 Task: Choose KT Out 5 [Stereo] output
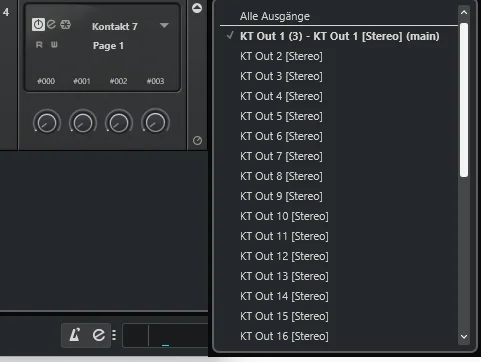339,116
